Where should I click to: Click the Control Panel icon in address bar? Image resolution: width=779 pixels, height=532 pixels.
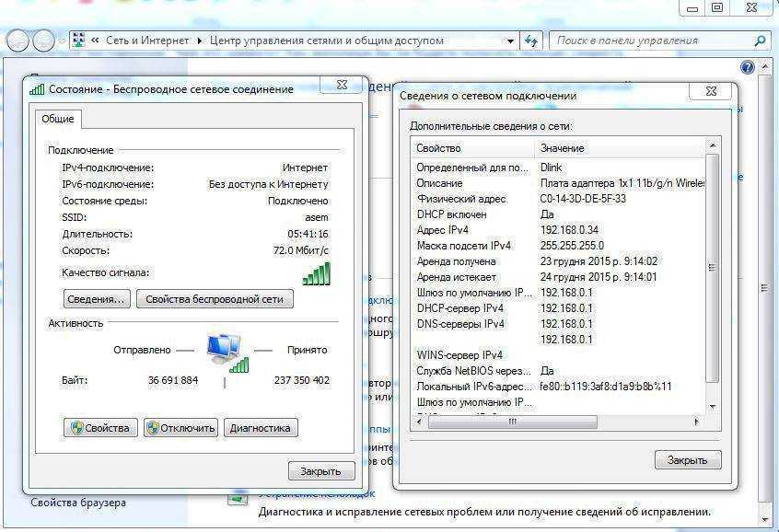tap(79, 40)
